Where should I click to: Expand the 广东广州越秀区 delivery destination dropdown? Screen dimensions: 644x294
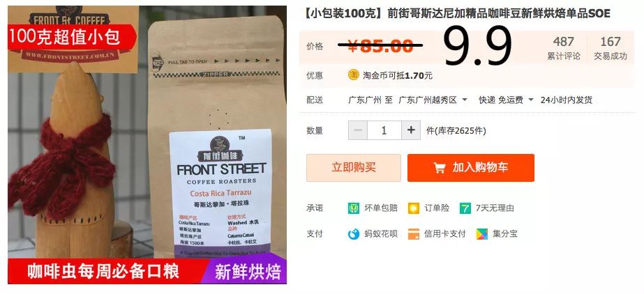(x=433, y=100)
